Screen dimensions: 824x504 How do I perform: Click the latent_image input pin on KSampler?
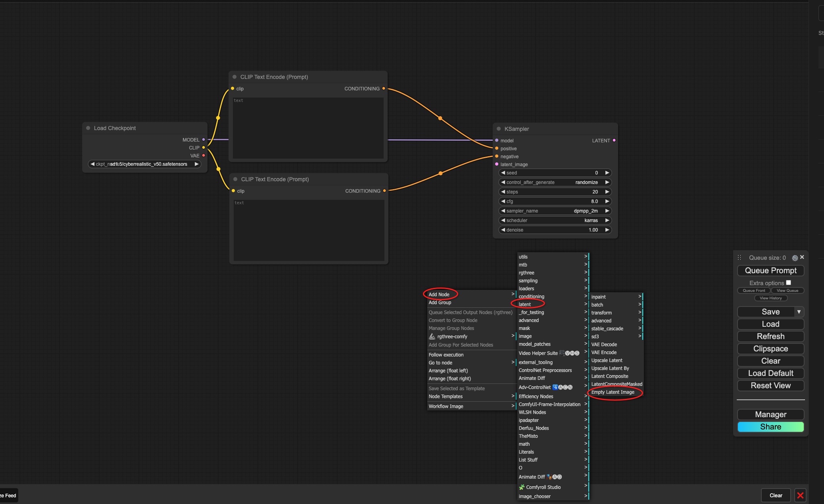coord(497,164)
